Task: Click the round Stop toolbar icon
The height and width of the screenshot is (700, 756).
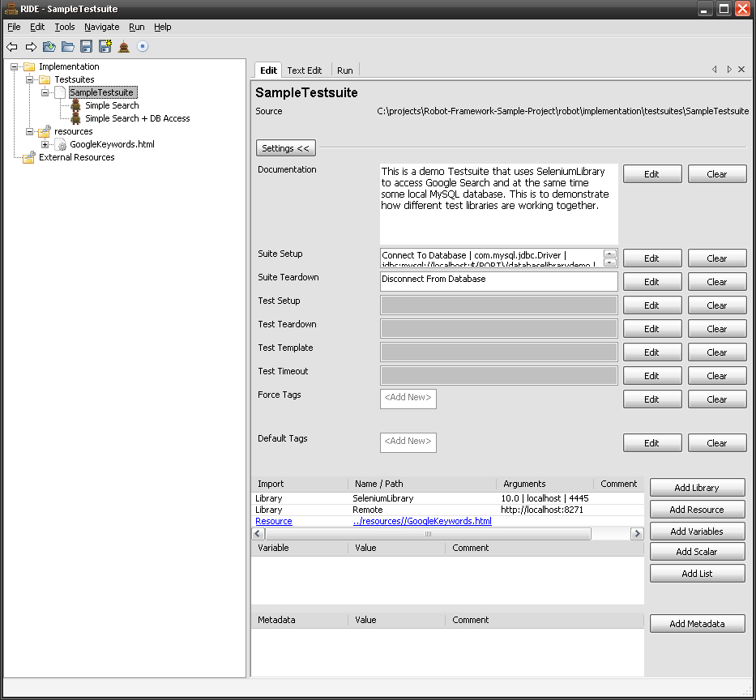Action: [143, 47]
